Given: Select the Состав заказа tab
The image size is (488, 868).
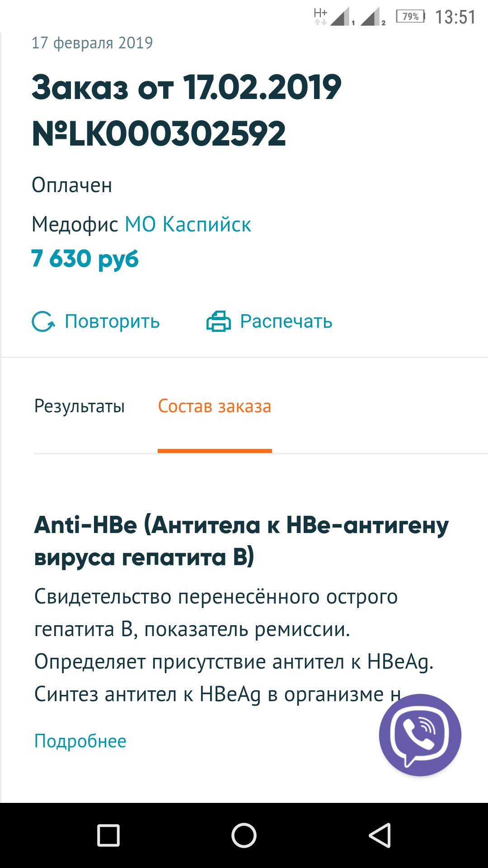Looking at the screenshot, I should (215, 406).
